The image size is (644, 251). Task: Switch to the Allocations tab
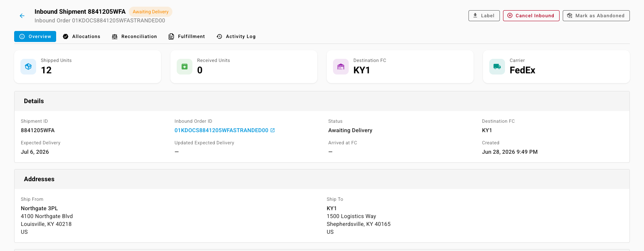click(x=82, y=36)
